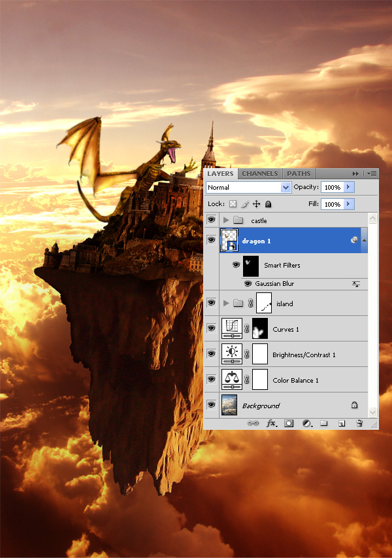Image resolution: width=392 pixels, height=558 pixels.
Task: Click the Fill value field
Action: [333, 204]
